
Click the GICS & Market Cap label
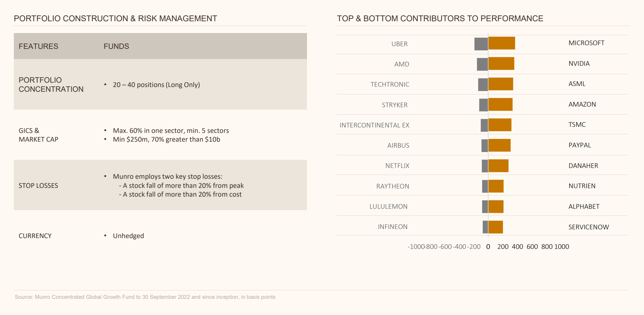point(38,135)
